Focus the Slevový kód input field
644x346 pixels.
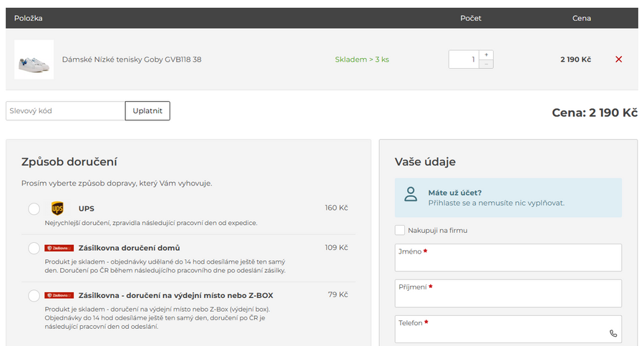click(65, 111)
